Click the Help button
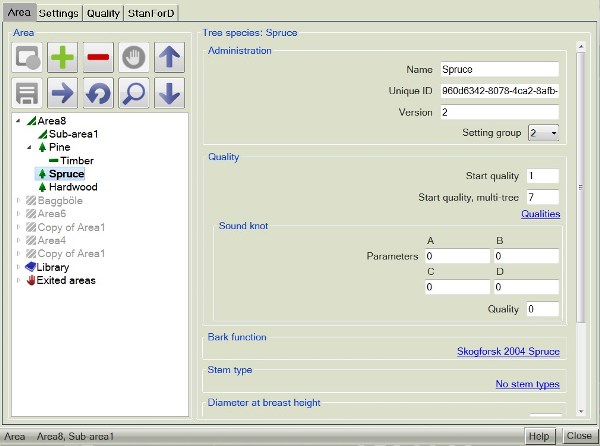600x446 pixels. 540,437
